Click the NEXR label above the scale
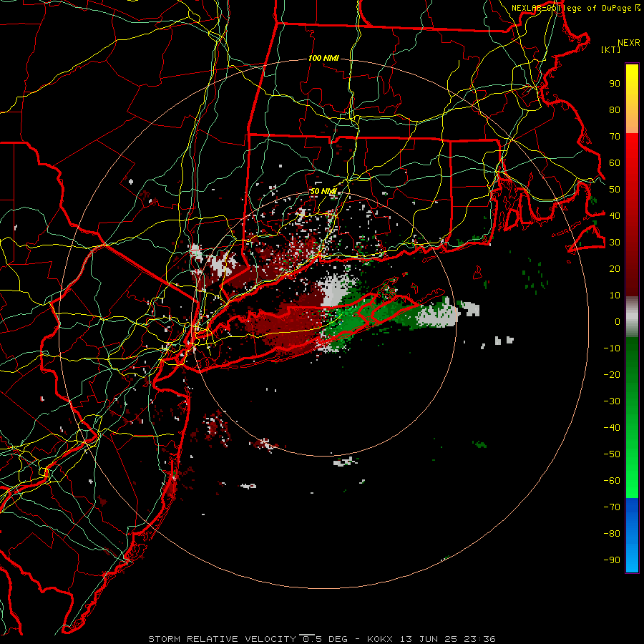Screen dimensions: 644x644 (x=629, y=43)
